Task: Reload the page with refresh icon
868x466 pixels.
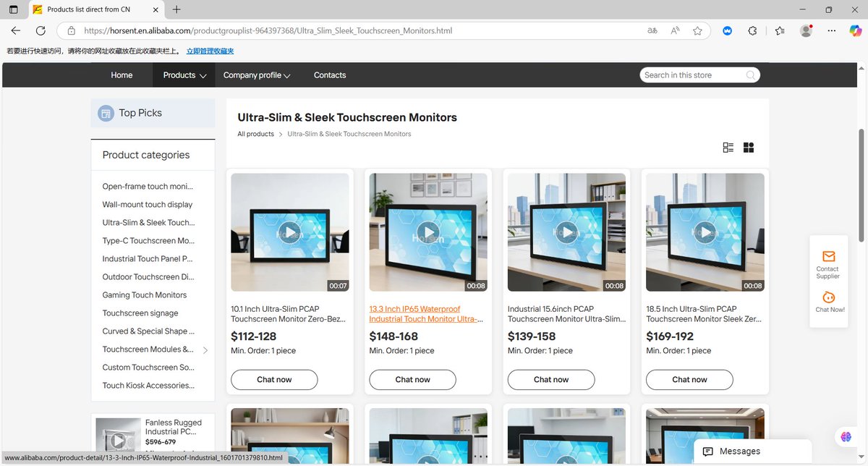Action: [41, 31]
